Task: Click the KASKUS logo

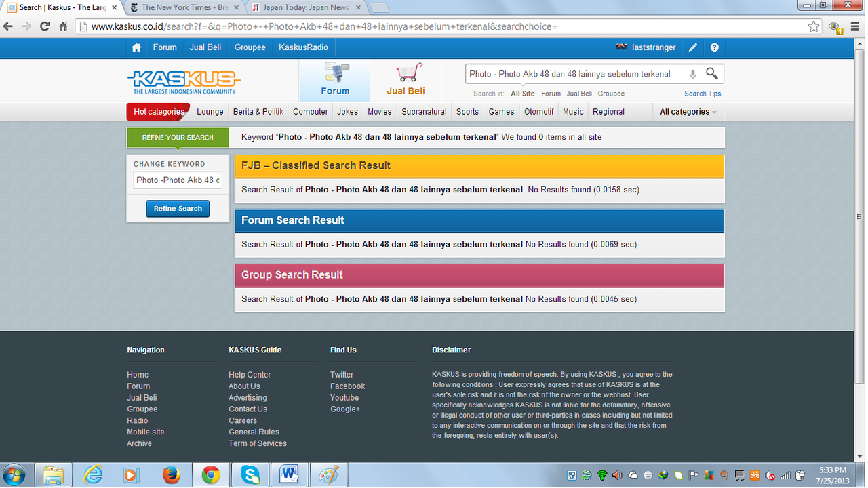Action: click(184, 82)
